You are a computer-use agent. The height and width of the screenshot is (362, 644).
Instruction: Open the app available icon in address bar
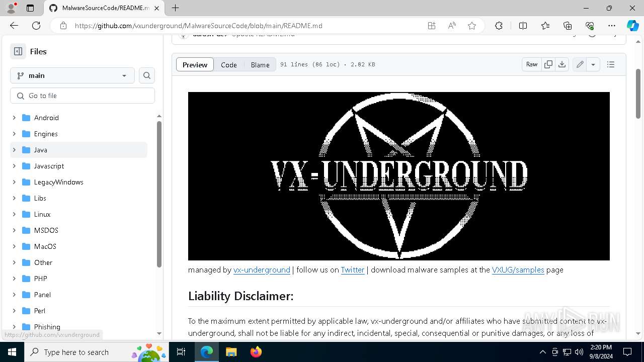432,26
